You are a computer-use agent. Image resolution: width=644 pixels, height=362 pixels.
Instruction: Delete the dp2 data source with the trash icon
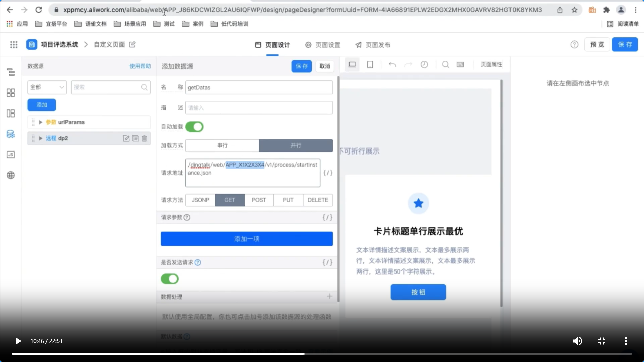(x=144, y=138)
